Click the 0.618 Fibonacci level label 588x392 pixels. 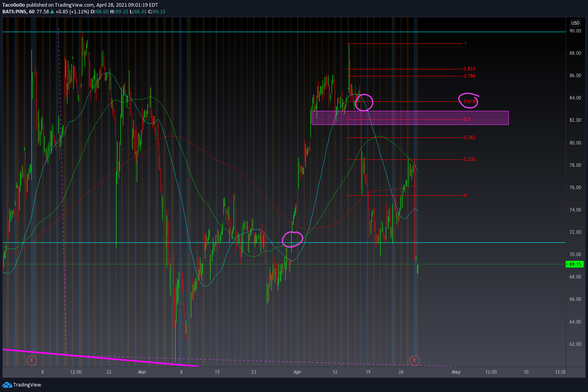click(x=469, y=101)
